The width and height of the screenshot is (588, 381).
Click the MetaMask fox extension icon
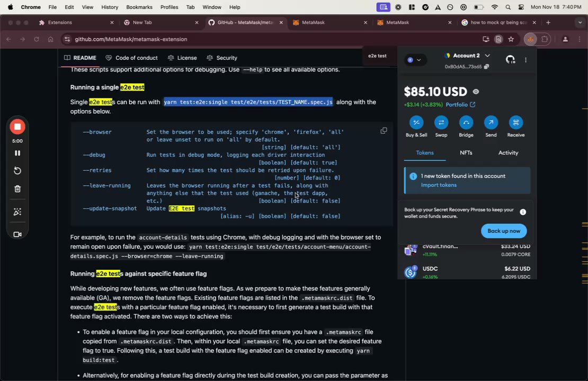pyautogui.click(x=530, y=39)
